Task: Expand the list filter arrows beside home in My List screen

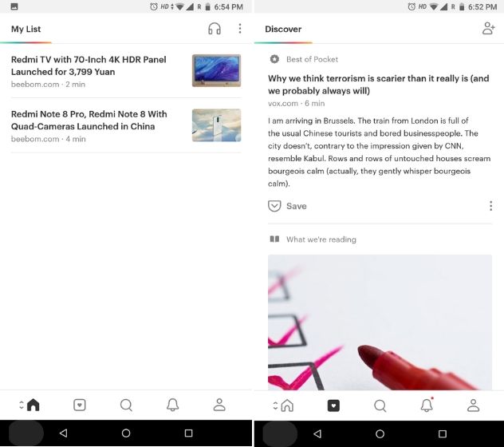Action: coord(22,405)
